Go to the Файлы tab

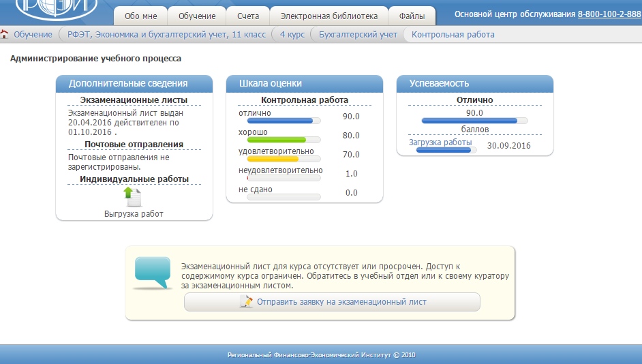(411, 16)
